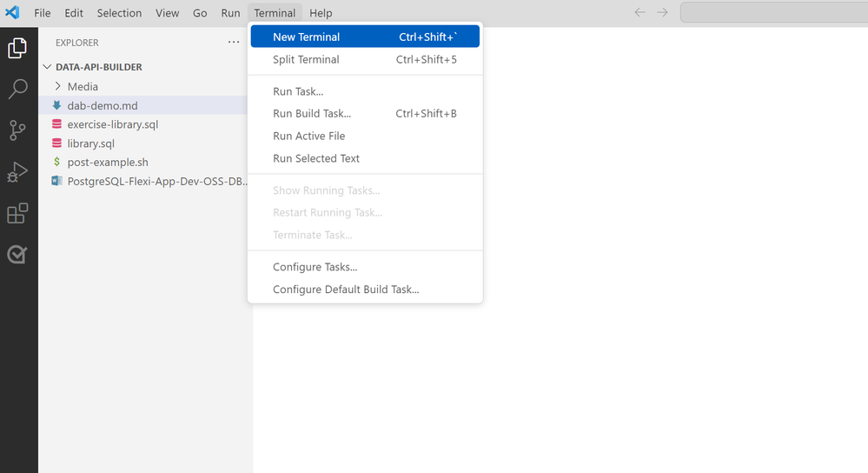
Task: Go back with the left arrow
Action: 640,12
